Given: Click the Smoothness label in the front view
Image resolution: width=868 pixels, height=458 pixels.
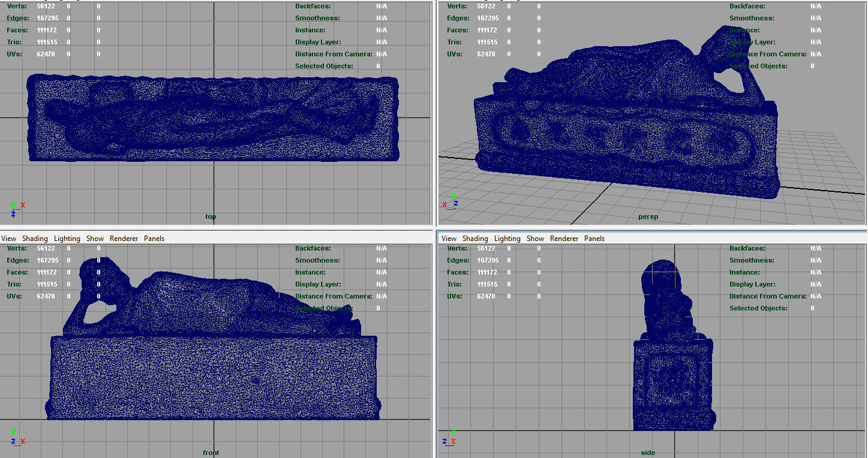Looking at the screenshot, I should [x=317, y=260].
